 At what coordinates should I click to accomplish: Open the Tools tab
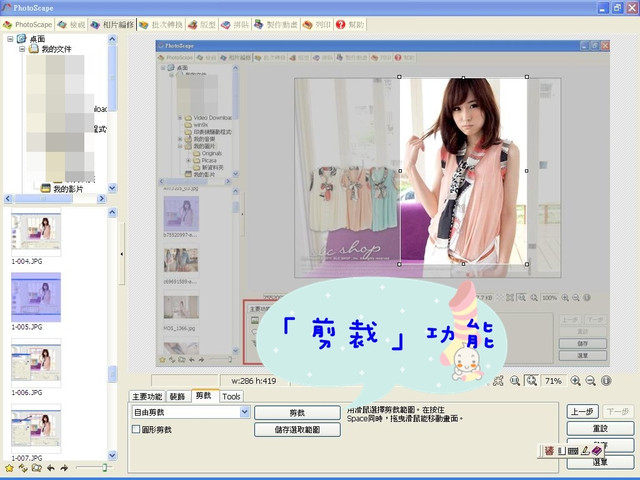(231, 396)
